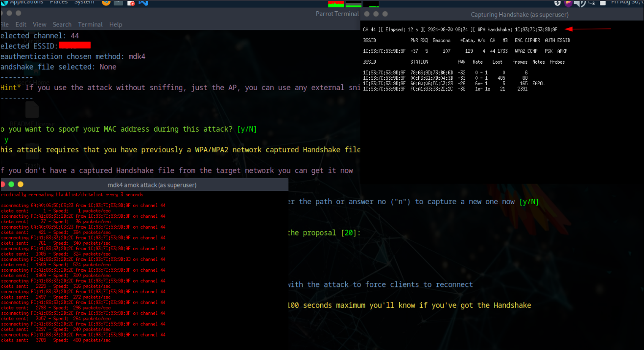Open the Help menu in Parrot Terminal

coord(116,24)
